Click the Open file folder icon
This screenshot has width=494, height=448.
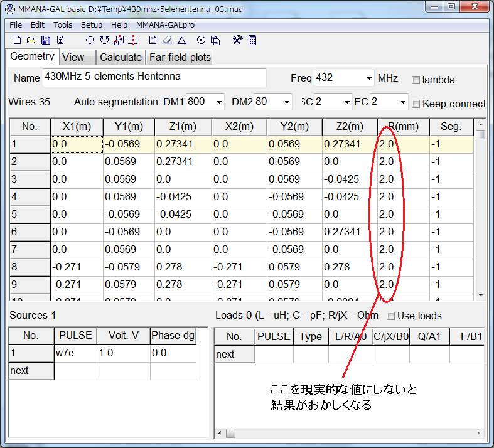point(31,40)
